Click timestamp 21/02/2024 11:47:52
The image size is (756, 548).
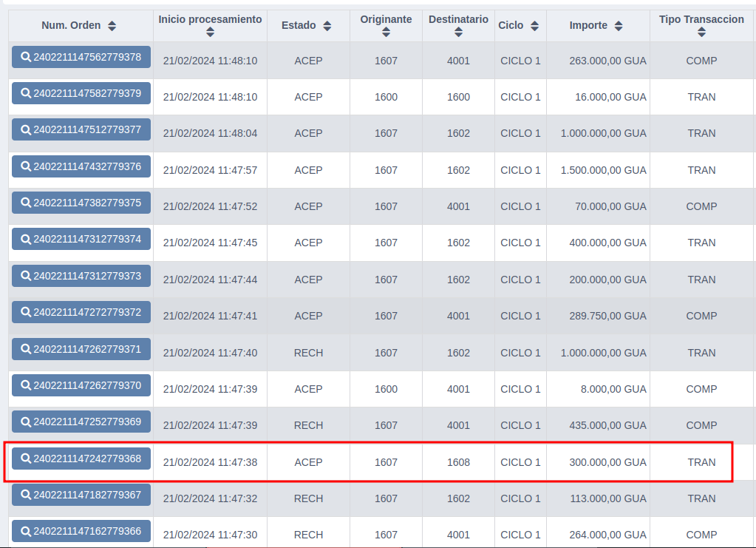point(210,206)
